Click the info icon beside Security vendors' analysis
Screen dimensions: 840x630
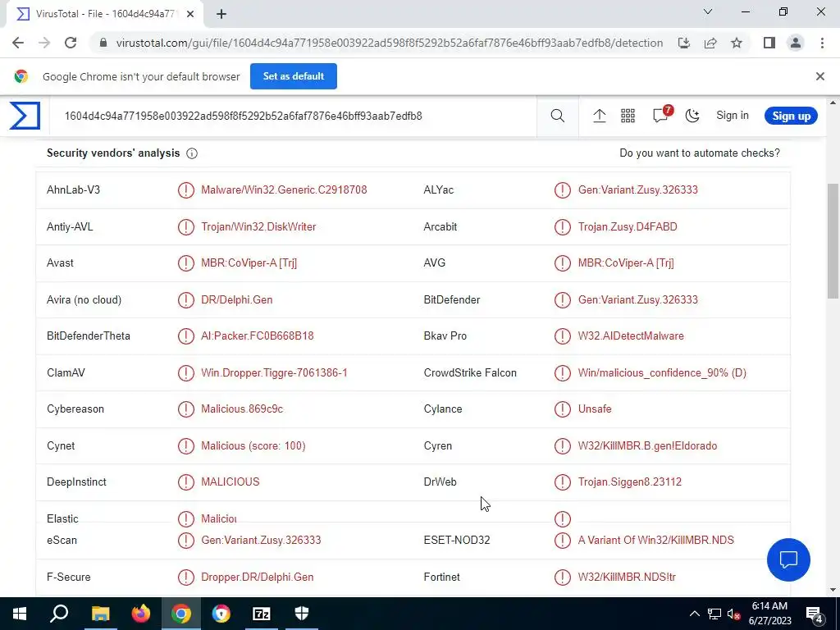pyautogui.click(x=192, y=153)
